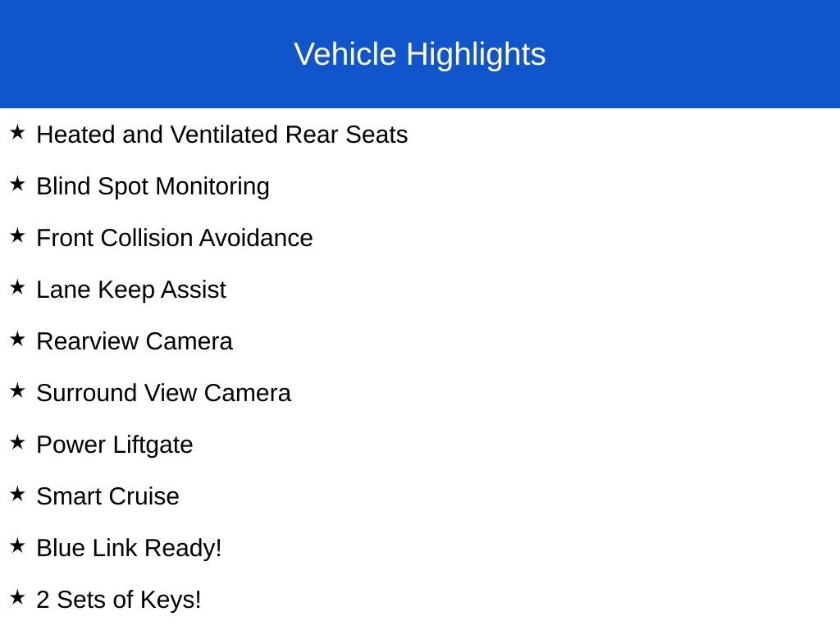Screen dimensions: 840x630
Task: Select the star beside Power Liftgate
Action: tap(18, 442)
